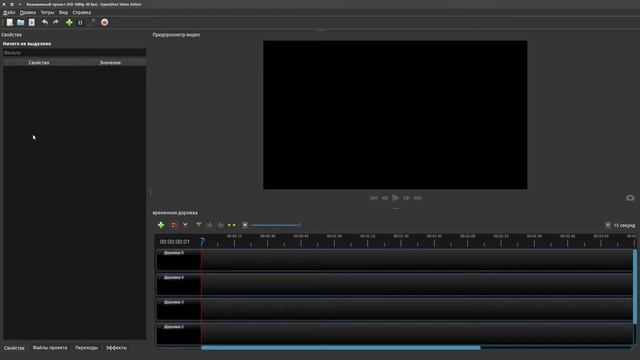Switch to the Переходы tab
This screenshot has height=360, width=640.
pos(87,348)
